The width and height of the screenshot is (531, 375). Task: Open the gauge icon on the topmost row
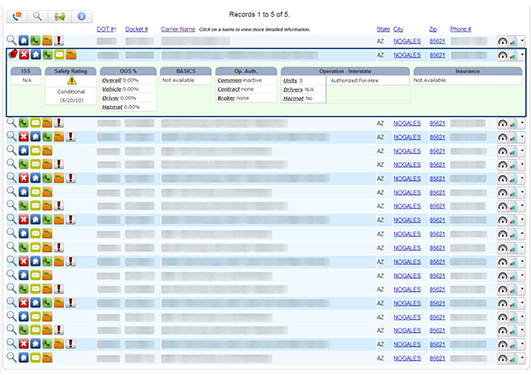503,41
